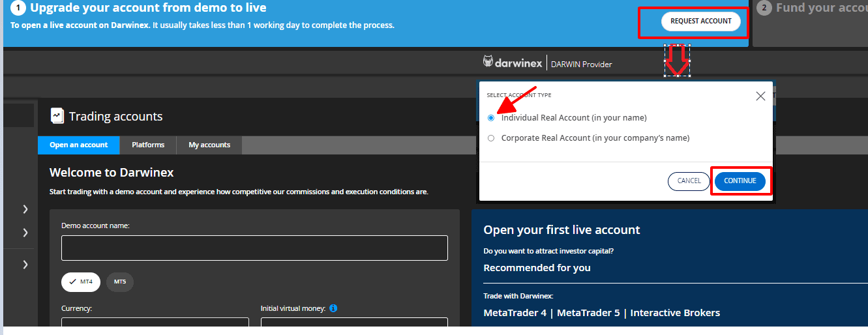
Task: Expand the first sidebar chevron
Action: click(25, 209)
